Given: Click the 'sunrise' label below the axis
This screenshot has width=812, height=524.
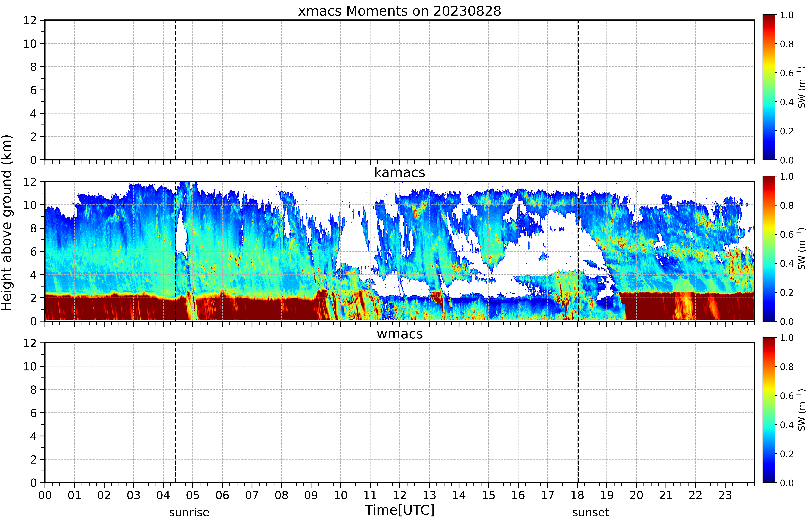Looking at the screenshot, I should click(x=189, y=512).
